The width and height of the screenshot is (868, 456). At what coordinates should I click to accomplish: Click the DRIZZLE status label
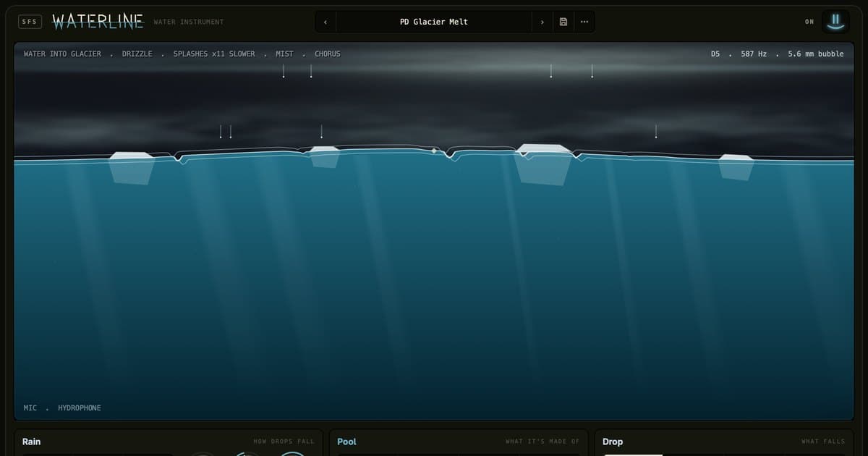point(137,54)
